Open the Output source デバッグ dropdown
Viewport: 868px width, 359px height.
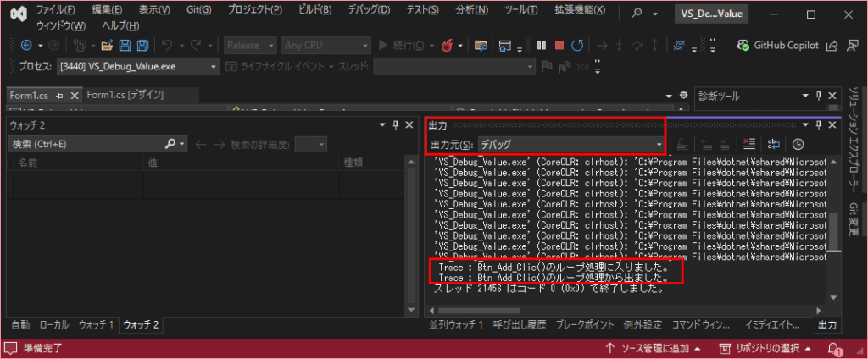coord(571,145)
